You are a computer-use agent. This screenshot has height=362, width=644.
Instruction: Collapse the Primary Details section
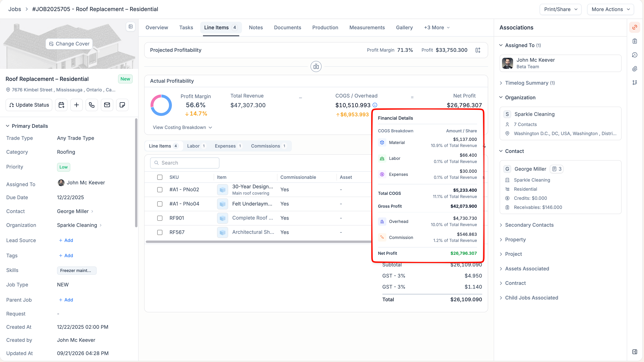[x=27, y=126]
